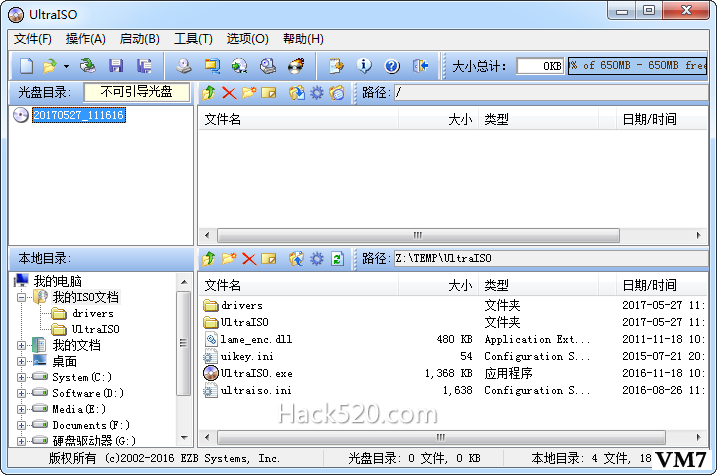The width and height of the screenshot is (717, 475).
Task: Select uikey.ini in the file list
Action: [x=247, y=356]
